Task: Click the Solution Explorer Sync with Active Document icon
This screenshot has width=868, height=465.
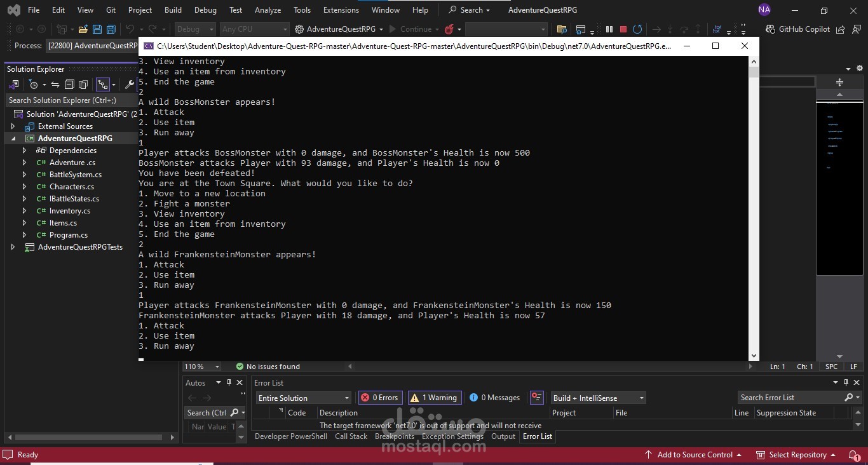Action: tap(55, 84)
